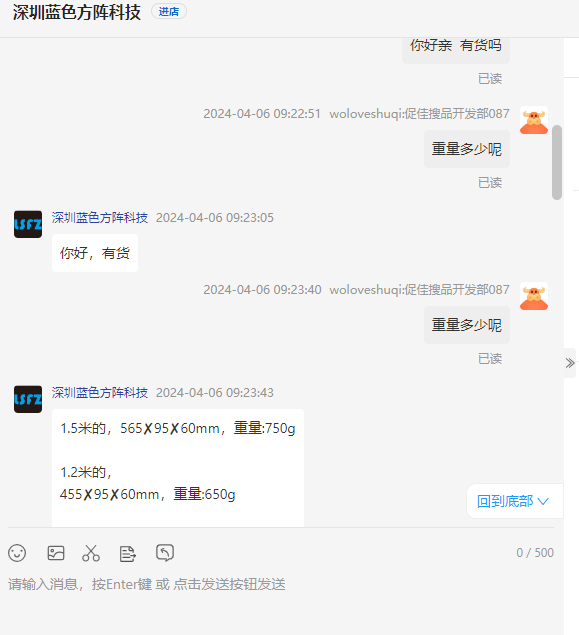Click the 深圳蓝色方阵科技 sender name at 09:23:05
Screen dimensions: 579x635
100,218
